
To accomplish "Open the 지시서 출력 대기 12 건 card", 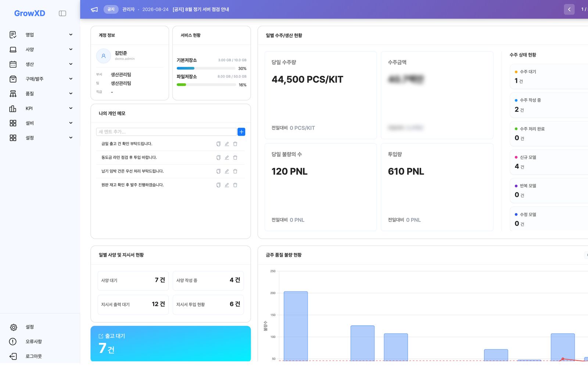I will 133,305.
